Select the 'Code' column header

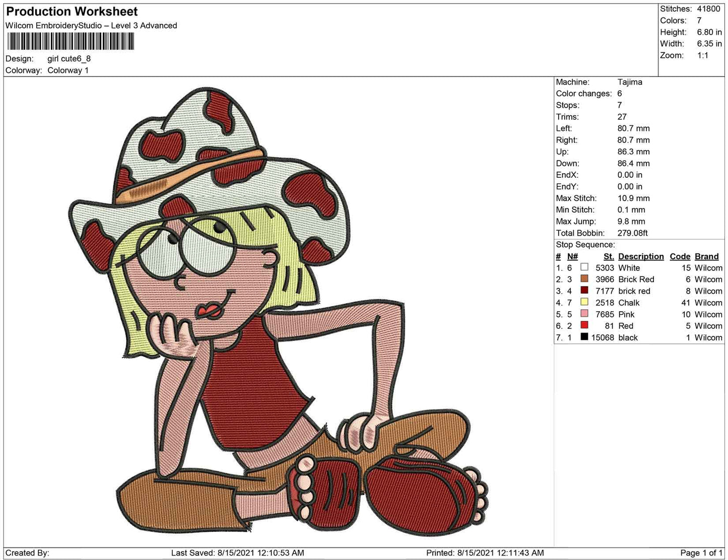(x=680, y=256)
